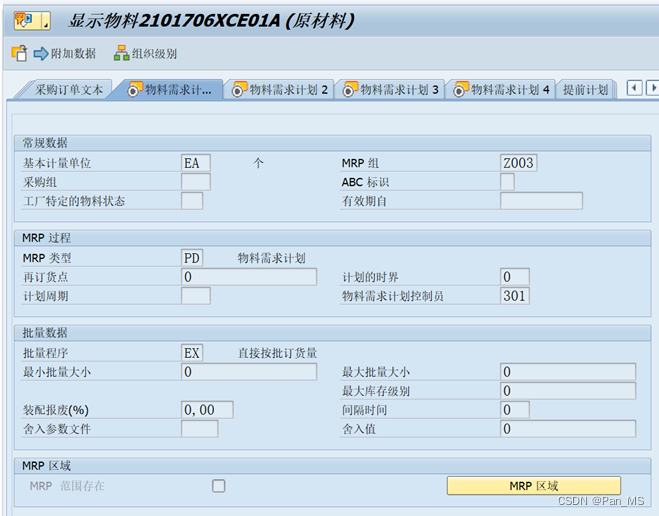The image size is (659, 516).
Task: Click the ABC 标识 field
Action: coord(507,182)
